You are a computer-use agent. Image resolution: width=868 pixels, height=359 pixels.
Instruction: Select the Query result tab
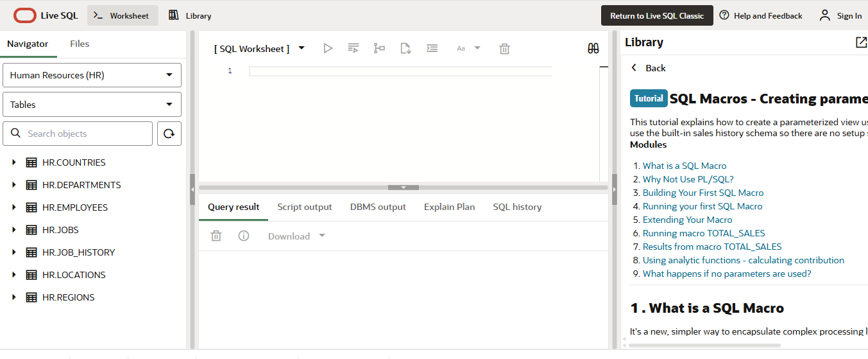pyautogui.click(x=234, y=207)
